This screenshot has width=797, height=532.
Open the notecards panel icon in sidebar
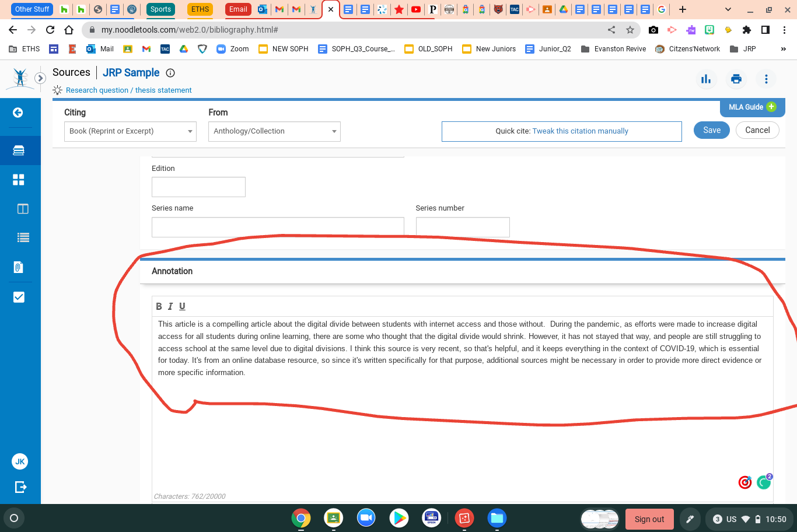point(23,209)
